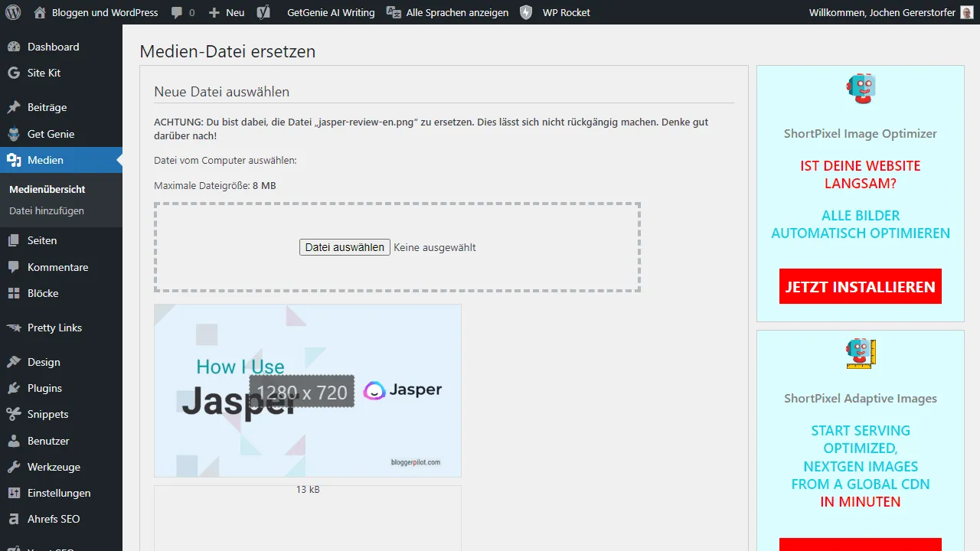Click Willkommen, Jochen Gererstorfer account link
This screenshot has height=551, width=980.
882,12
